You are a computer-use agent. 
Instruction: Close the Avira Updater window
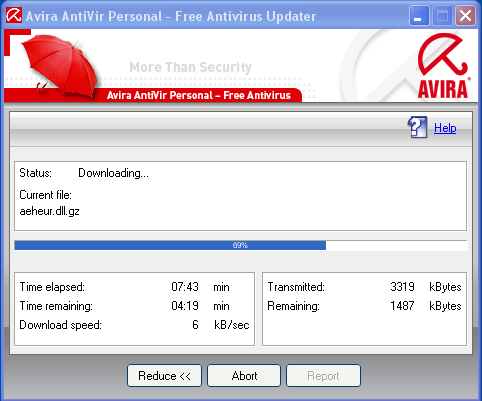[x=465, y=16]
